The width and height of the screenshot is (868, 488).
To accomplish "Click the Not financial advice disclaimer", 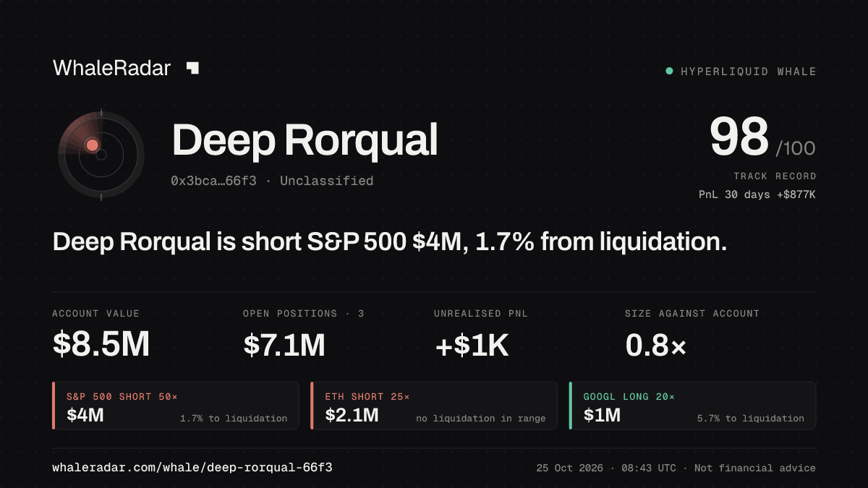I will pyautogui.click(x=755, y=468).
